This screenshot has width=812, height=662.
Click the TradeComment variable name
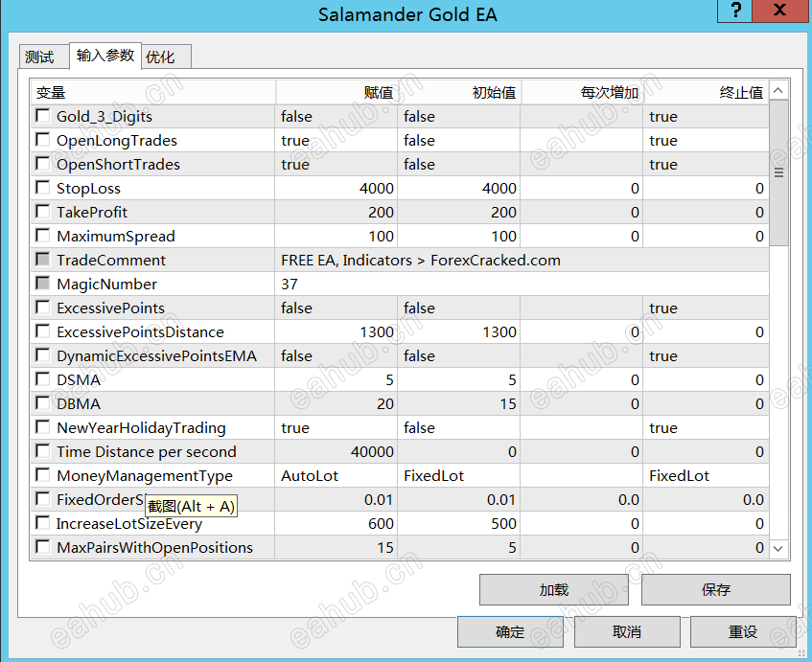(x=111, y=260)
